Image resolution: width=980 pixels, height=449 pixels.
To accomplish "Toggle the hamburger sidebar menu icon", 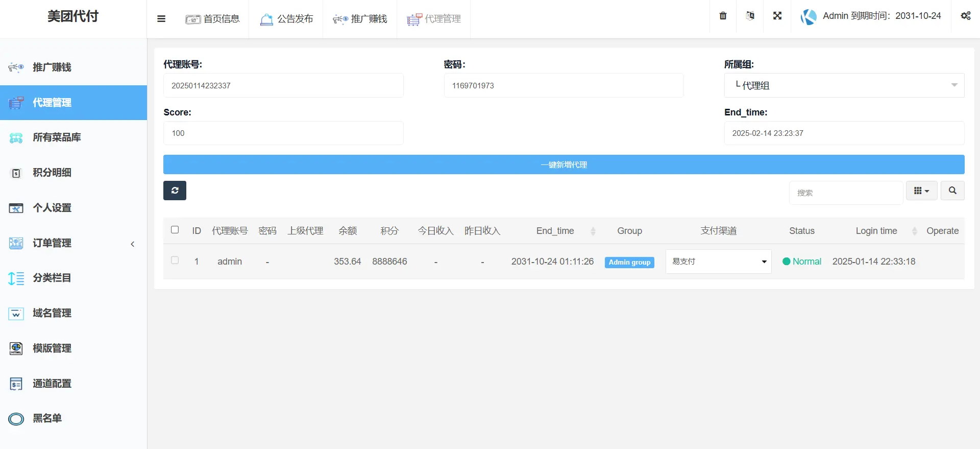I will [x=161, y=19].
